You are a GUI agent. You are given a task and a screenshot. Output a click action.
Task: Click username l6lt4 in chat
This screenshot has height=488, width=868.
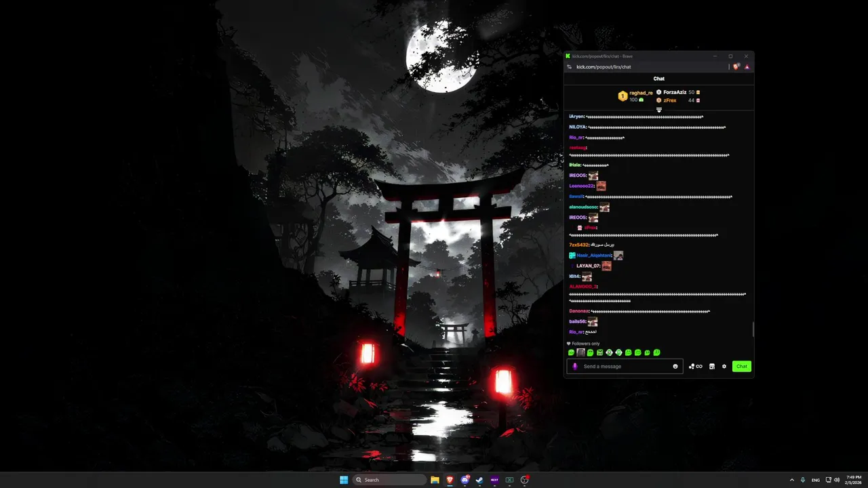(x=574, y=277)
